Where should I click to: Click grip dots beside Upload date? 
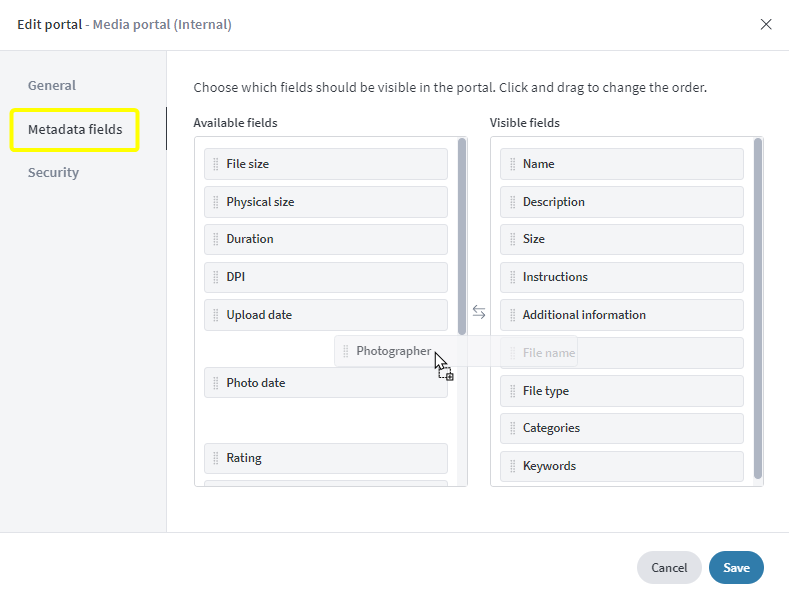coord(215,315)
